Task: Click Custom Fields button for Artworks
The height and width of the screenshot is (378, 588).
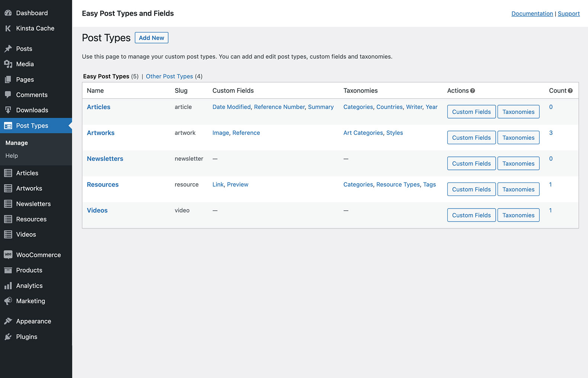Action: point(471,138)
